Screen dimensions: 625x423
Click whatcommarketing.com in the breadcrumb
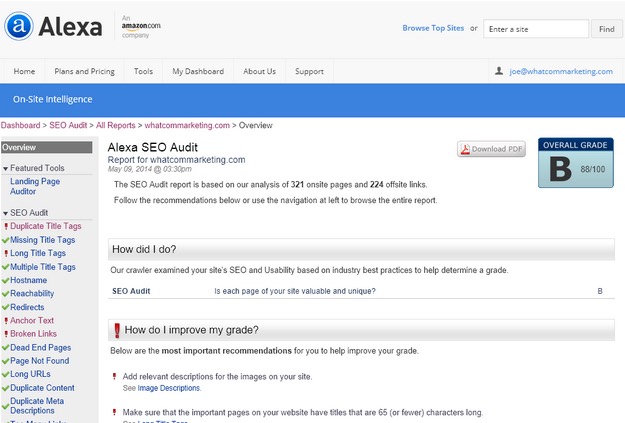187,125
